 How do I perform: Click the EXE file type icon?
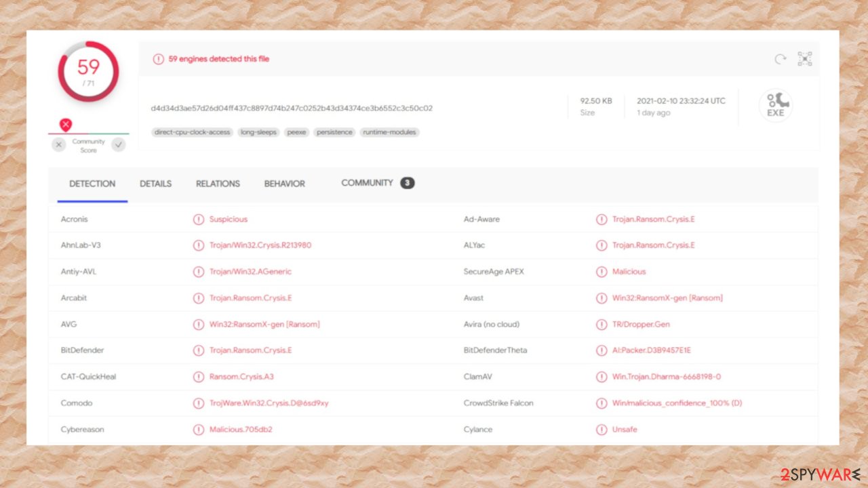click(775, 105)
